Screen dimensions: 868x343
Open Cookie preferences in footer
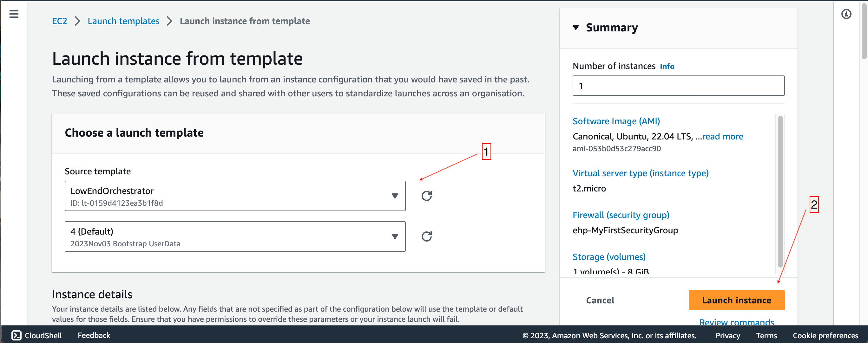pyautogui.click(x=825, y=336)
